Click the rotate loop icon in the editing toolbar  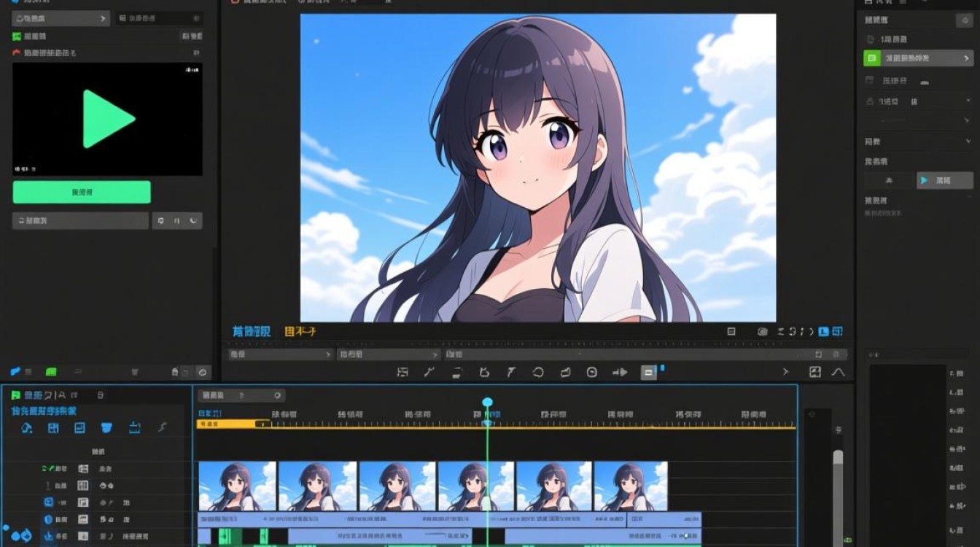(538, 372)
